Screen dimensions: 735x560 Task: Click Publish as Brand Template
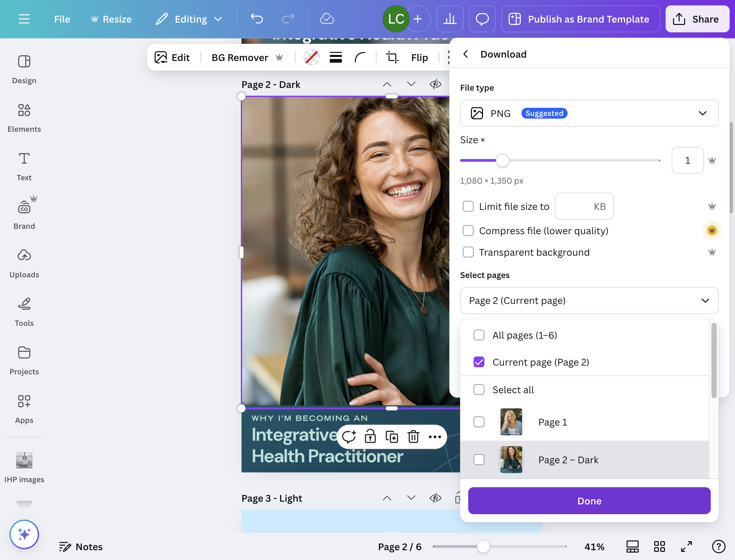581,19
